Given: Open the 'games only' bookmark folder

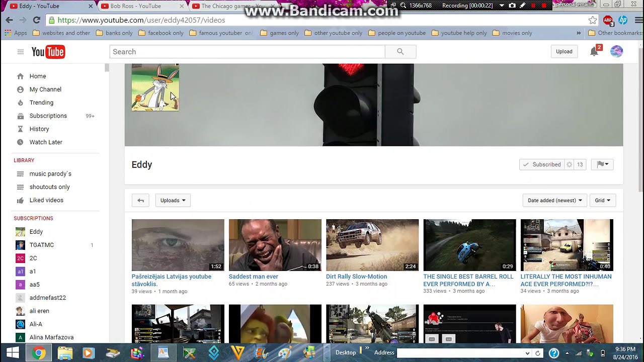Looking at the screenshot, I should (280, 33).
